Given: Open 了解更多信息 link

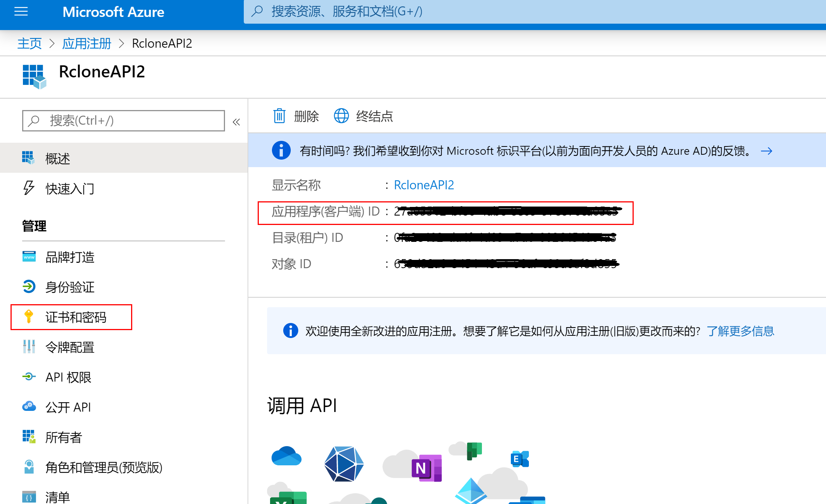Looking at the screenshot, I should [x=740, y=331].
